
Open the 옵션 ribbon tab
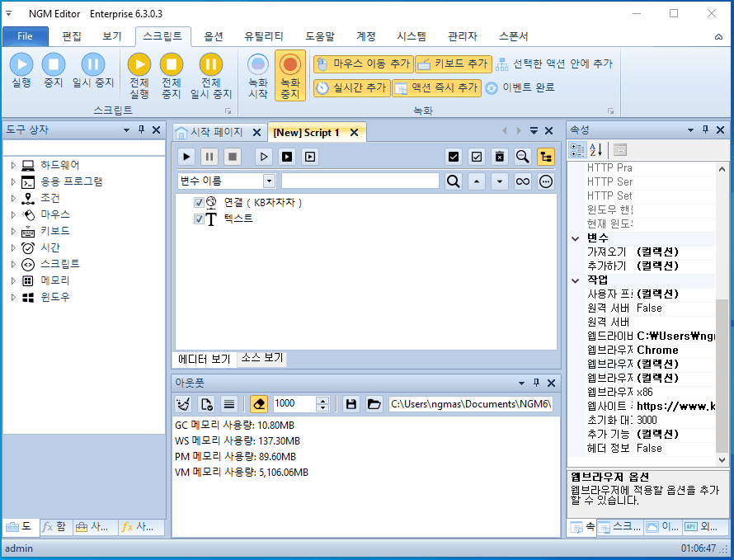214,36
